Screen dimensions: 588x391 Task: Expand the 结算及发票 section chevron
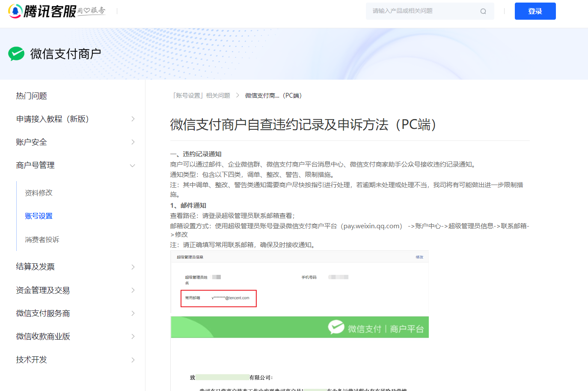(133, 267)
